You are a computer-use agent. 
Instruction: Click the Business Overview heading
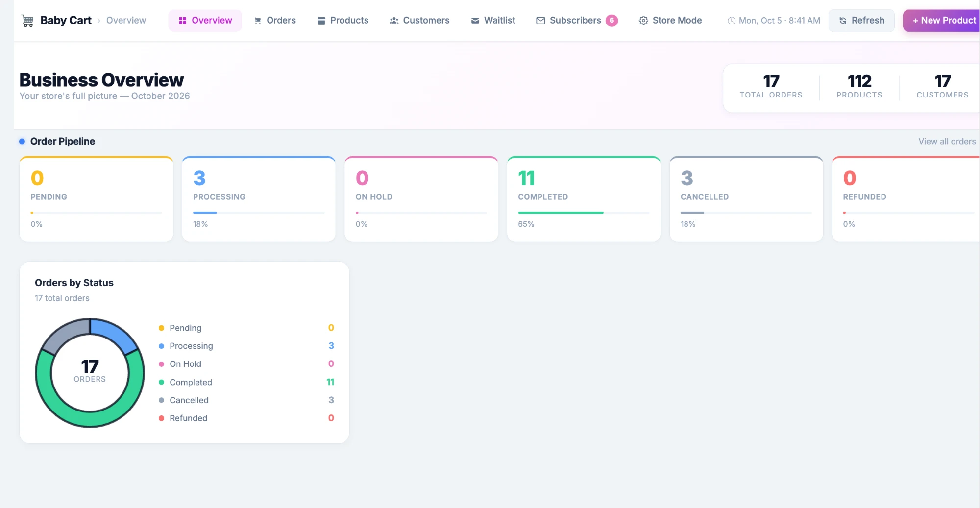tap(101, 80)
